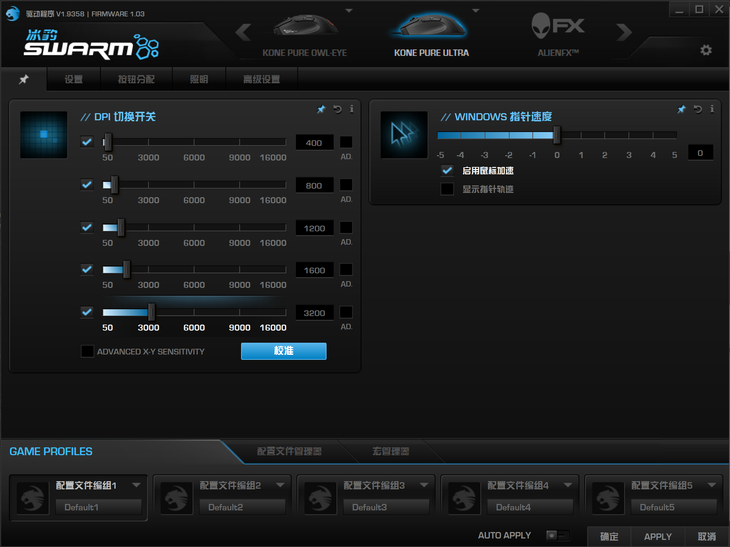Click the 1200 DPI slider handle
The width and height of the screenshot is (730, 547).
click(121, 227)
